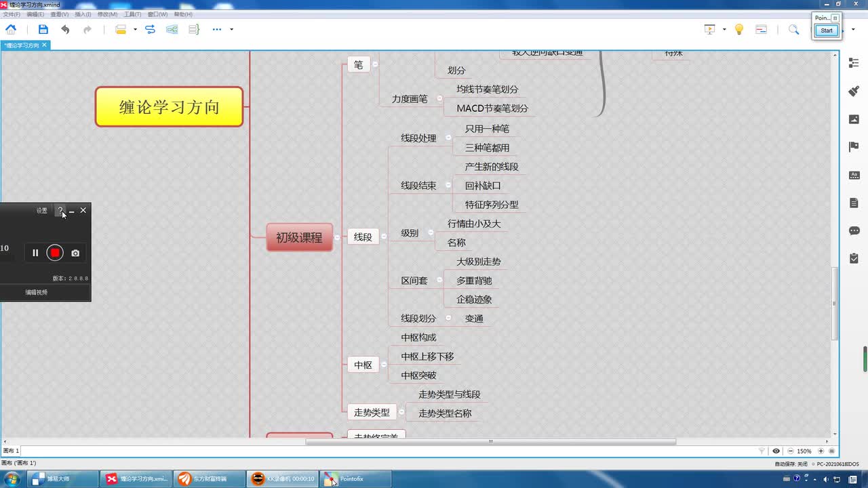
Task: Switch to 东方财富终端 in the taskbar
Action: [208, 479]
